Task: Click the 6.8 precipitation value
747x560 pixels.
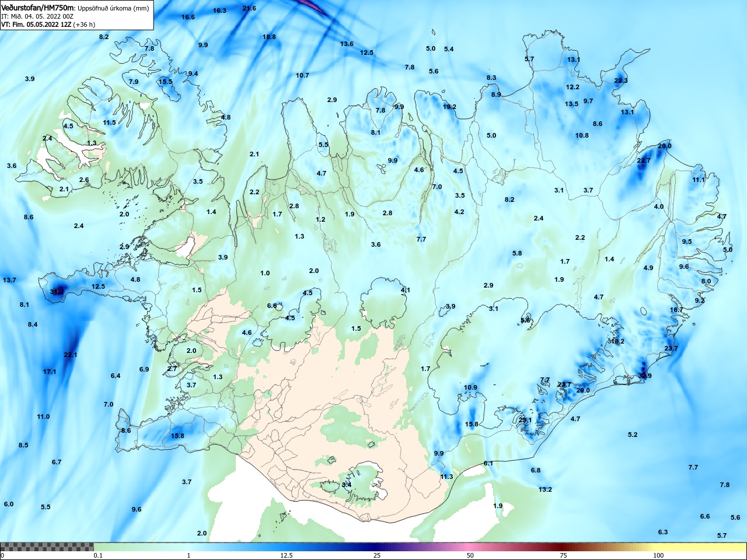Action: point(536,470)
